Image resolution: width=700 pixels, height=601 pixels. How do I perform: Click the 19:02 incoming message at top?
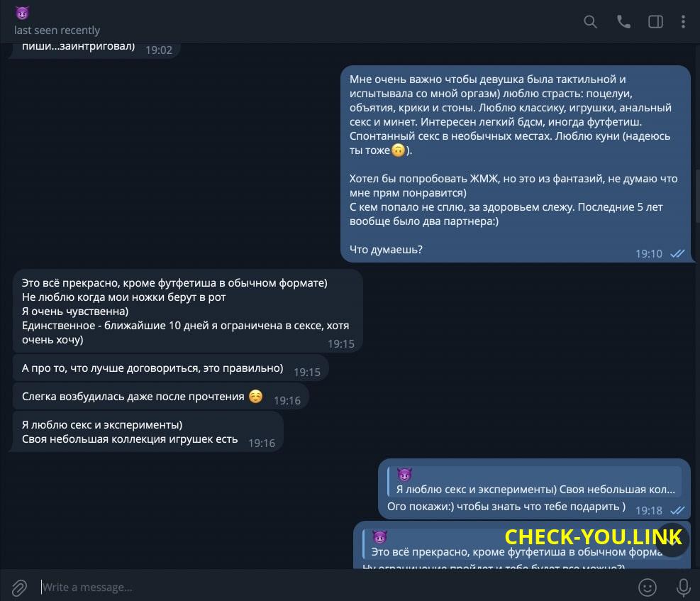click(x=94, y=48)
